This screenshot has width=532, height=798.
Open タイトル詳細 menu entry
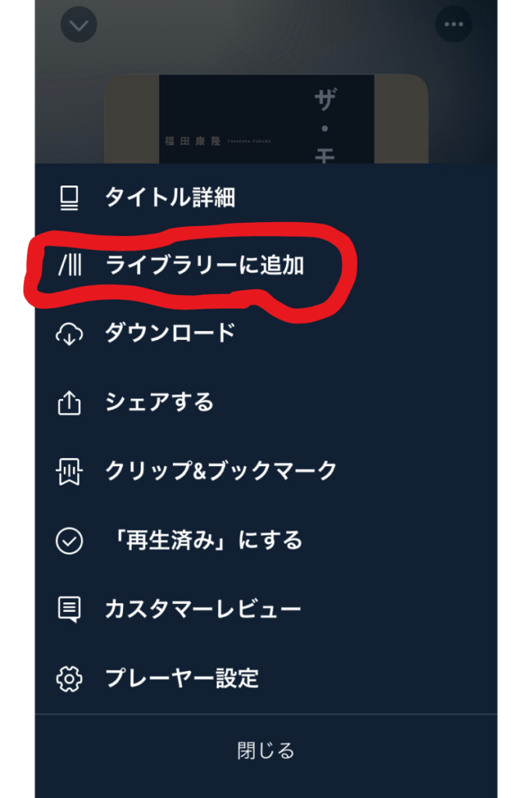266,197
